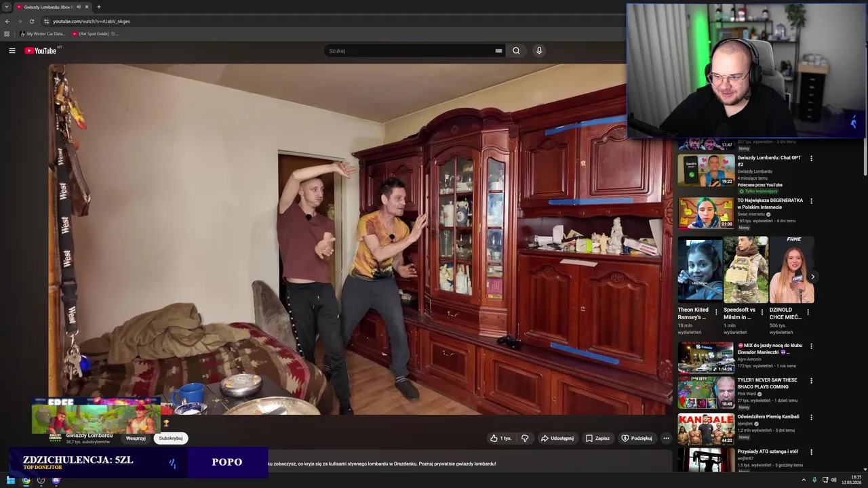This screenshot has width=868, height=488.
Task: Show hidden tray icons chevron
Action: [804, 480]
